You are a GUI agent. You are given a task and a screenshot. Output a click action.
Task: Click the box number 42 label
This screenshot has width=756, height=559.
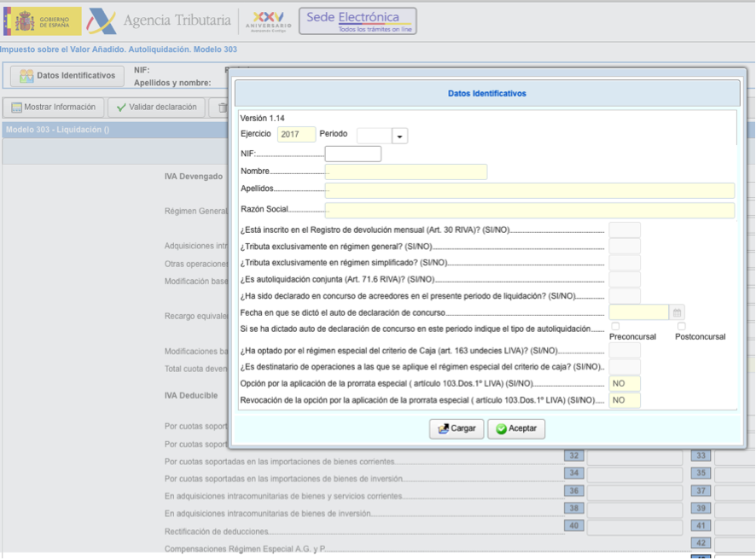tap(701, 543)
